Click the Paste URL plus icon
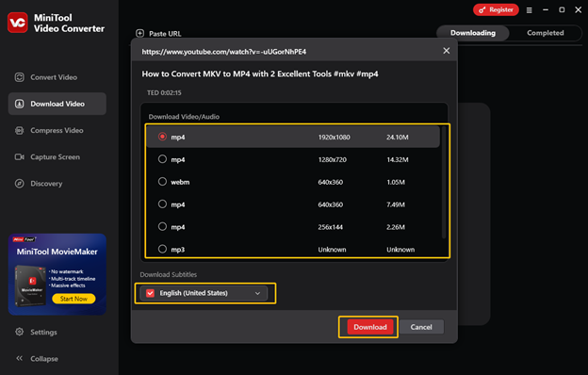This screenshot has width=588, height=375. (139, 33)
